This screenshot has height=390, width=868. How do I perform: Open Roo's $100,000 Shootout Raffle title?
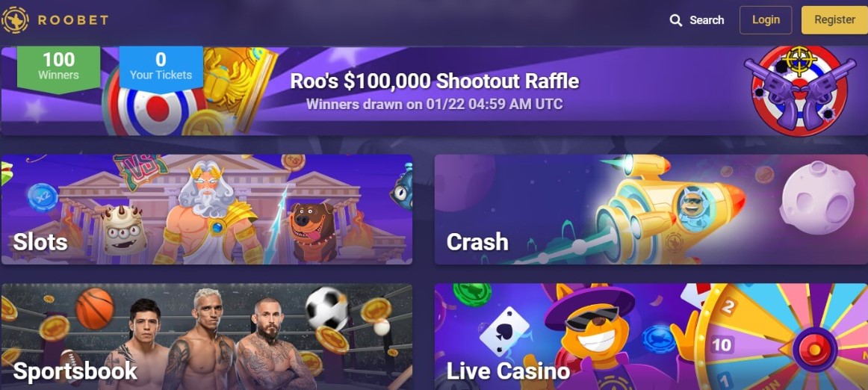[x=435, y=81]
